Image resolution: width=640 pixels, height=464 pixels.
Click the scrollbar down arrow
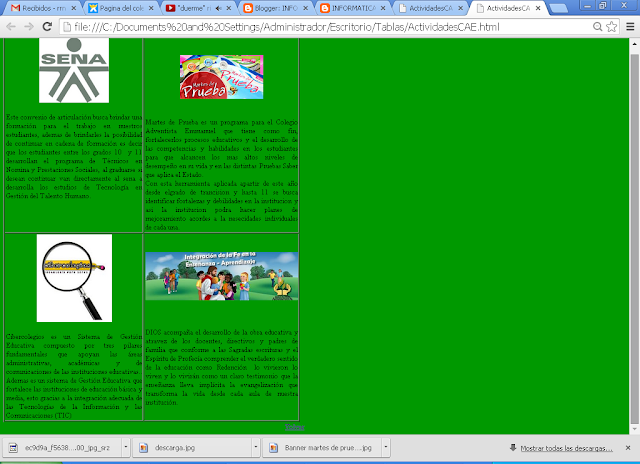point(635,429)
